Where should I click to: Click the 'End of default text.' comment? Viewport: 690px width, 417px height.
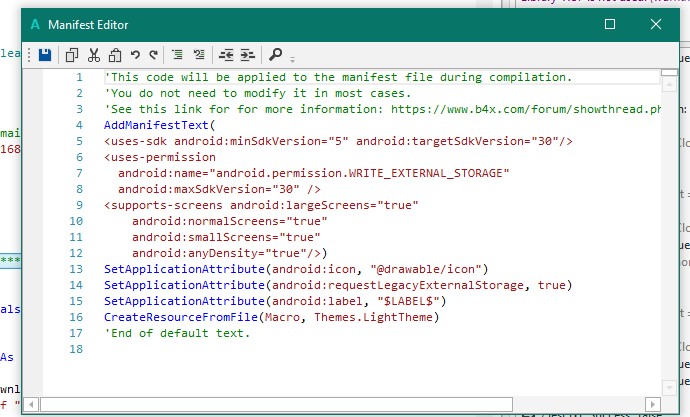177,333
